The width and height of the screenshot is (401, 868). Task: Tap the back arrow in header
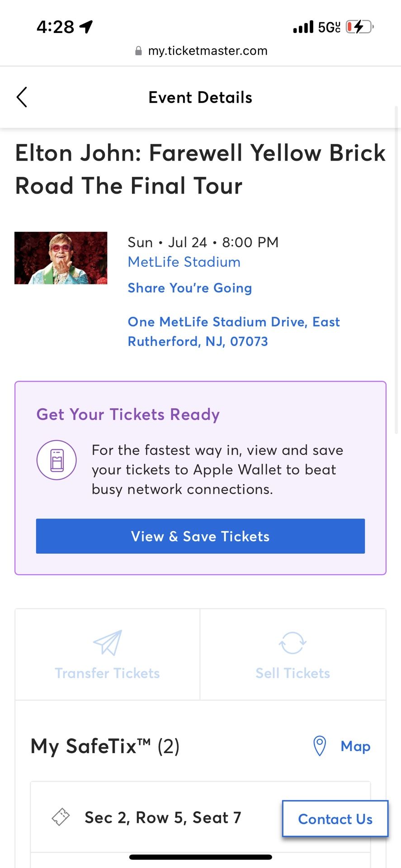click(22, 97)
